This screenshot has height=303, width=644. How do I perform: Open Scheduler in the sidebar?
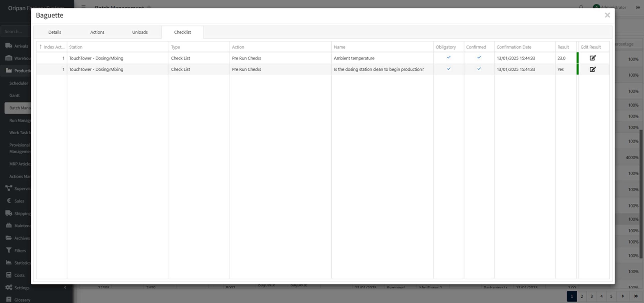pos(19,83)
